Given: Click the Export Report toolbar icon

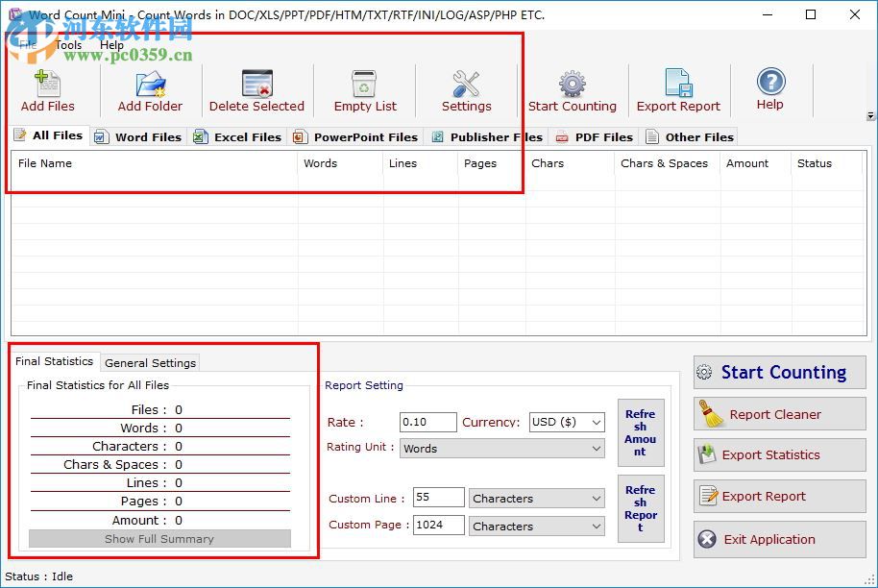Looking at the screenshot, I should click(678, 86).
